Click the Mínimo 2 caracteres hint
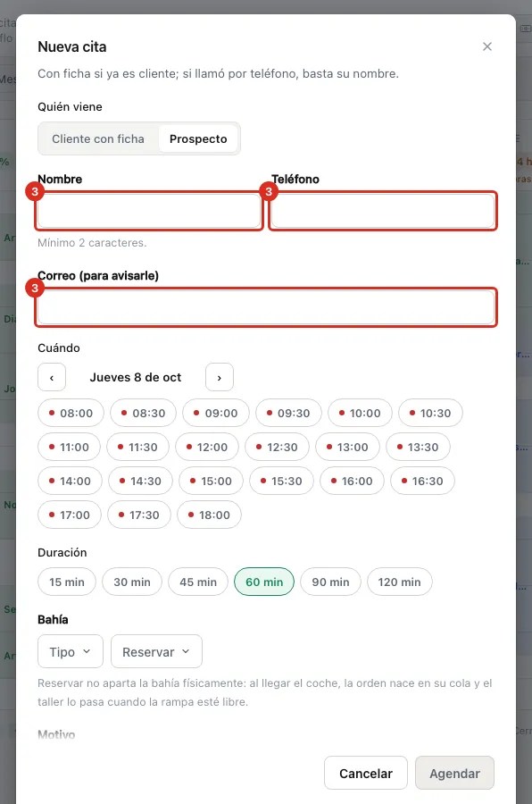This screenshot has height=804, width=532. pyautogui.click(x=92, y=242)
